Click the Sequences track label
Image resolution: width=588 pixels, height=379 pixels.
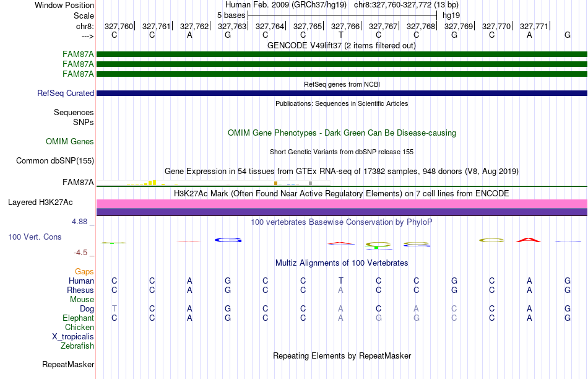74,112
